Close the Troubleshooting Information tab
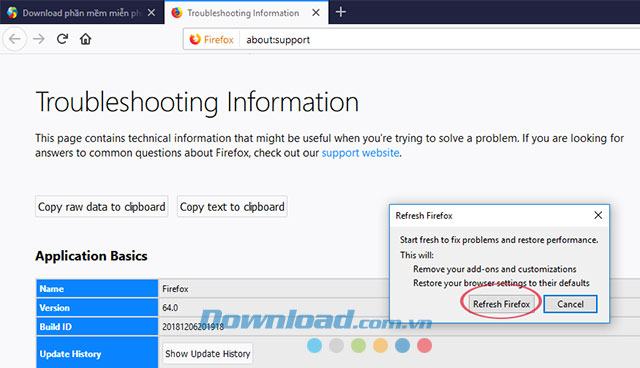The width and height of the screenshot is (640, 368). [x=316, y=13]
